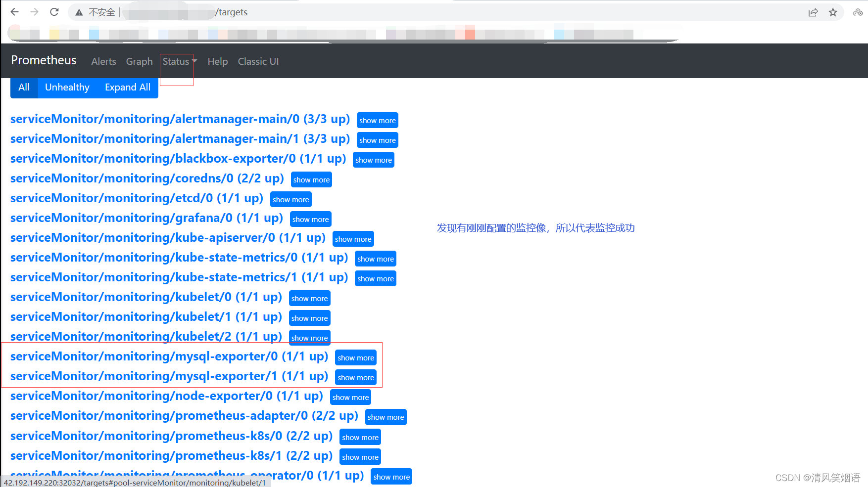This screenshot has width=868, height=487.
Task: Open kube-apiserver/0 target pool link
Action: [168, 238]
